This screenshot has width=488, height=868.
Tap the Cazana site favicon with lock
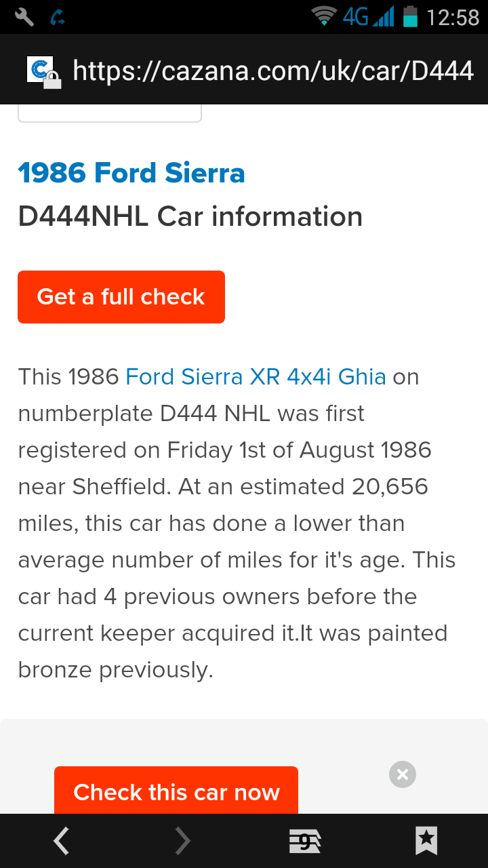(43, 72)
